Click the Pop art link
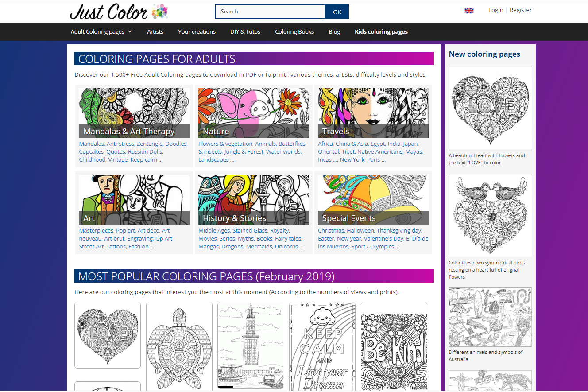 coord(125,230)
